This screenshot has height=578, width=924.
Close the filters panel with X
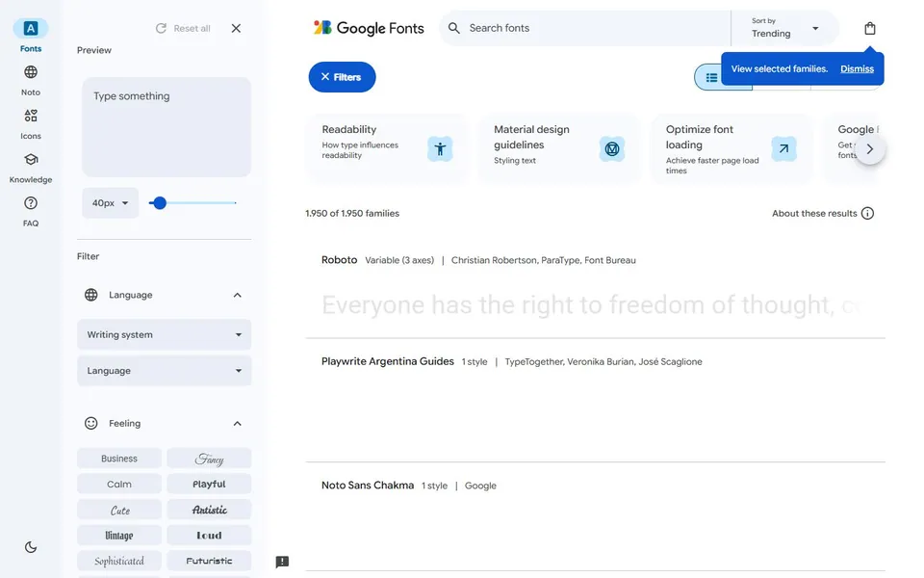236,28
